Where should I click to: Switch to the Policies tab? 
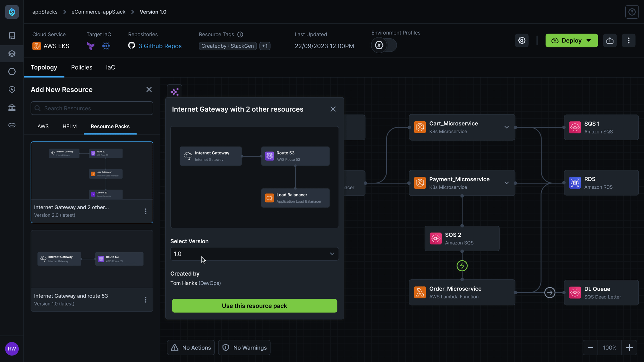[x=81, y=67]
